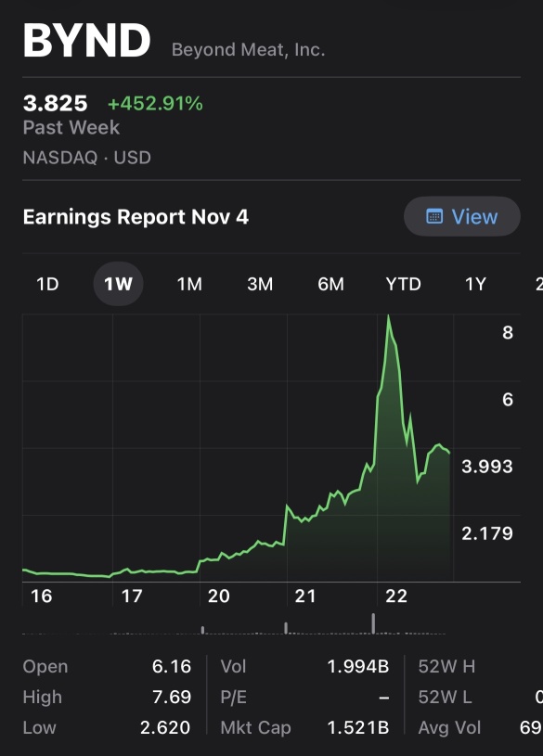Toggle the 1W chart range
Viewport: 543px width, 756px height.
117,285
